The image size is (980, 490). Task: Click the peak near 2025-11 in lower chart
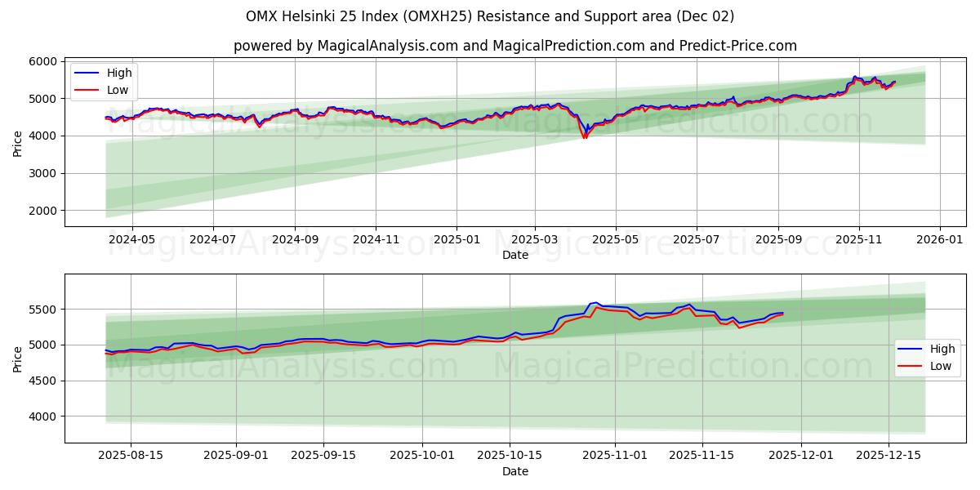pyautogui.click(x=594, y=303)
